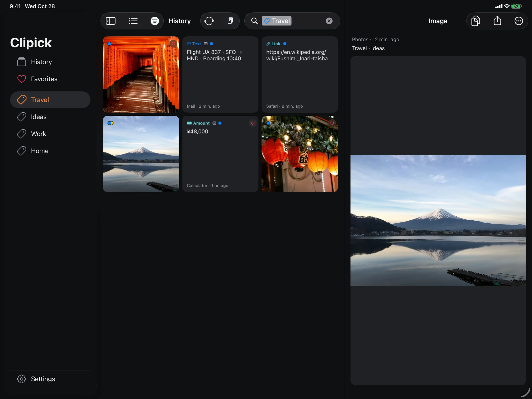Click the Text type label icon
Viewport: 532px width, 399px height.
(189, 44)
